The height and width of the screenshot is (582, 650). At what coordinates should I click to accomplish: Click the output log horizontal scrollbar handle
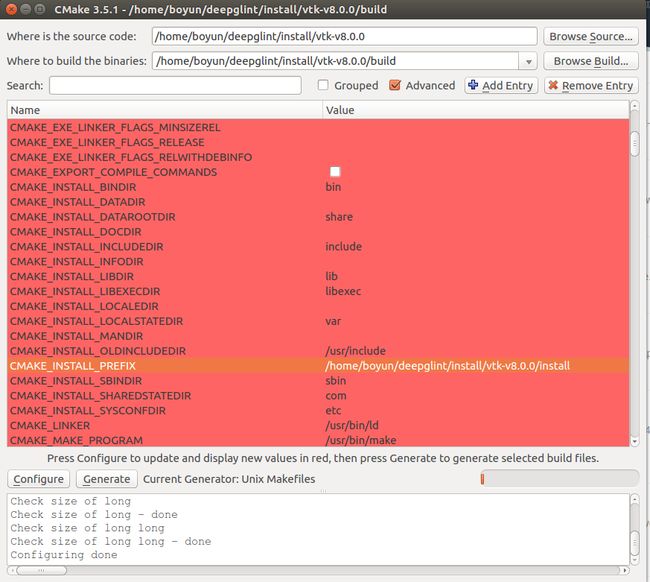pyautogui.click(x=41, y=571)
